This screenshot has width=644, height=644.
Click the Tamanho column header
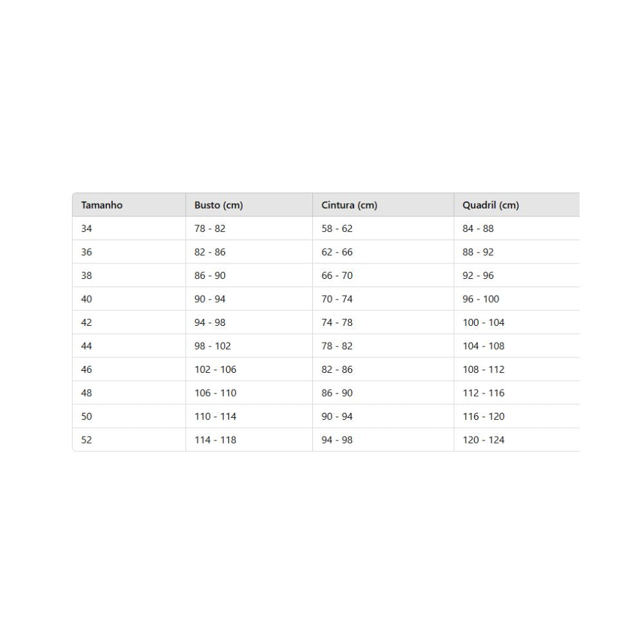coord(102,205)
